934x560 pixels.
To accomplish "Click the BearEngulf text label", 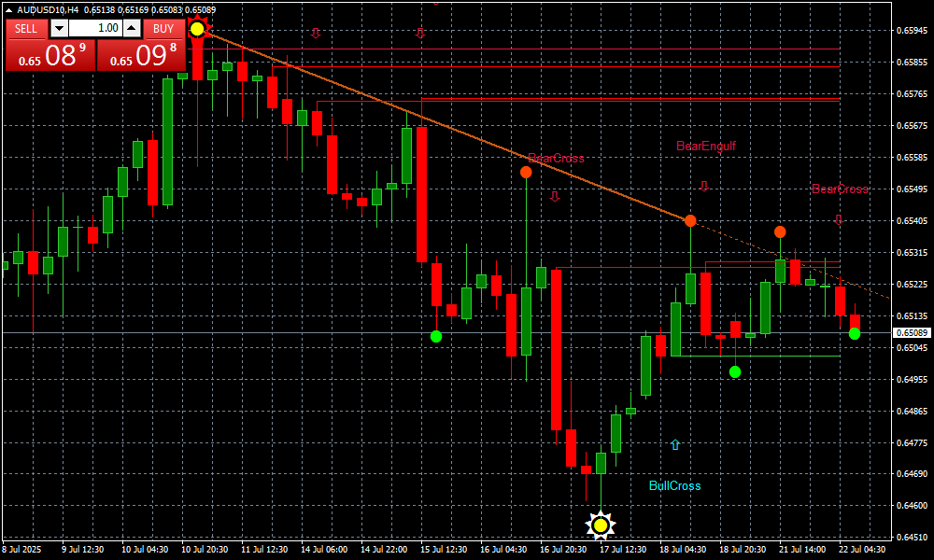I will pyautogui.click(x=706, y=147).
